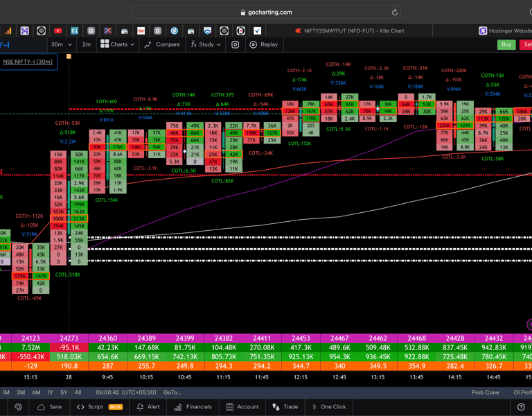Open the orange bar-chart bookmark icon

click(x=8, y=31)
